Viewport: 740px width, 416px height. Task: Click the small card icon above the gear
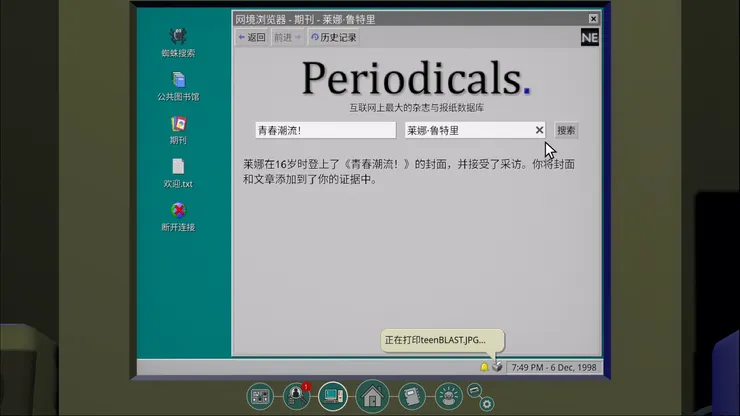474,390
